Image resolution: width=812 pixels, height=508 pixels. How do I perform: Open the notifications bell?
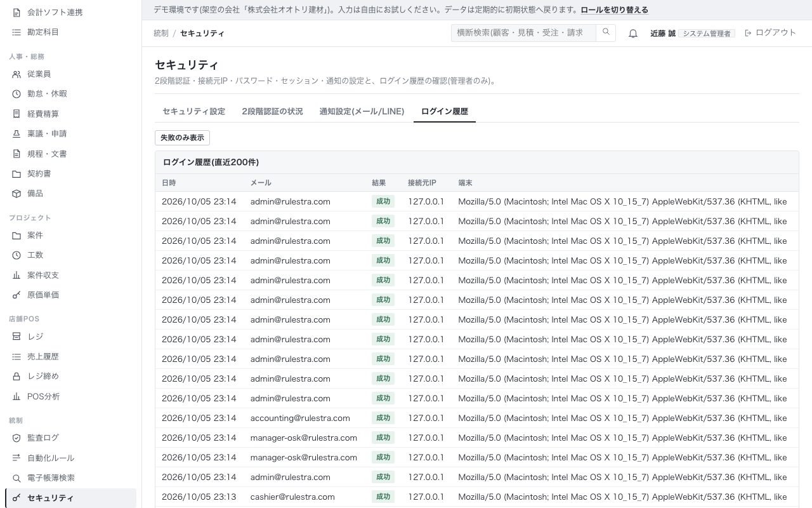pyautogui.click(x=632, y=33)
